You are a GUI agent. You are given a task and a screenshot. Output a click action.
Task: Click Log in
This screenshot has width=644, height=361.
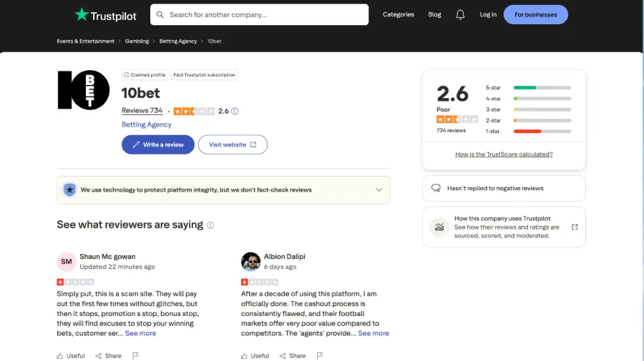[x=488, y=14]
